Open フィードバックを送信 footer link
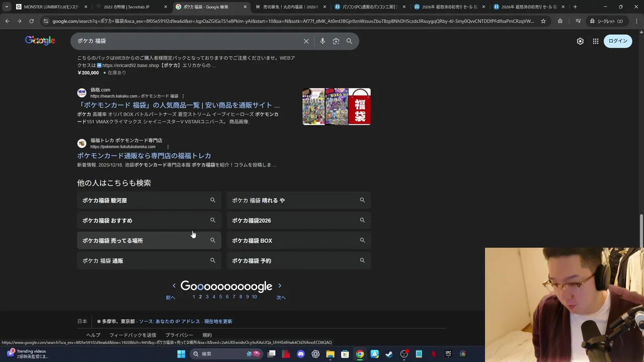This screenshot has height=362, width=644. pos(133,335)
